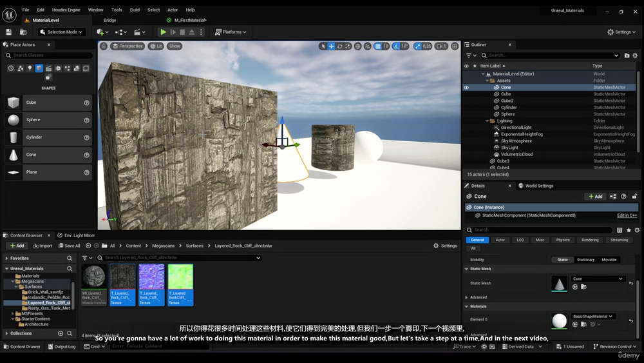Switch to the World Settings tab
The image size is (644, 363).
click(x=536, y=186)
